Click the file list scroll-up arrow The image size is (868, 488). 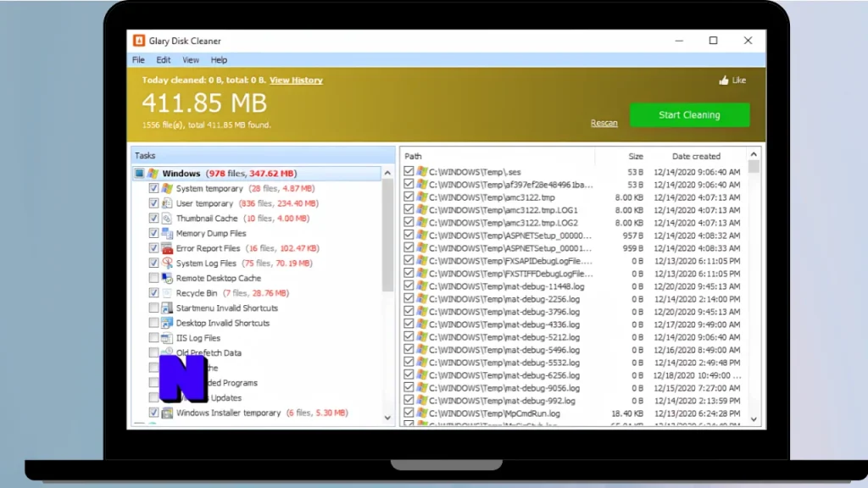pyautogui.click(x=754, y=154)
